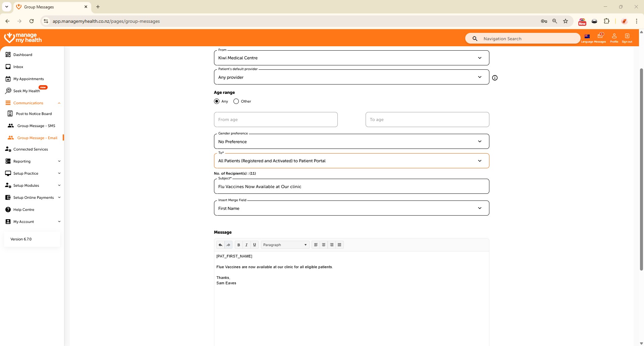Click the undo arrow in message editor

[220, 245]
